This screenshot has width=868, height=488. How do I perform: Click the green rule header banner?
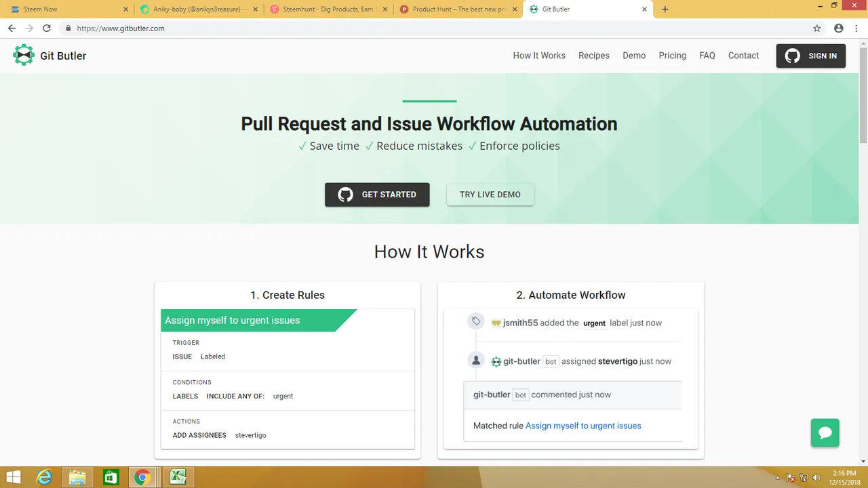coord(258,321)
